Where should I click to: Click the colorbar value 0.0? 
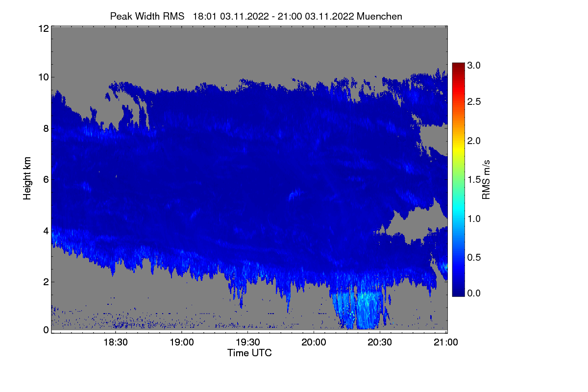pyautogui.click(x=473, y=293)
